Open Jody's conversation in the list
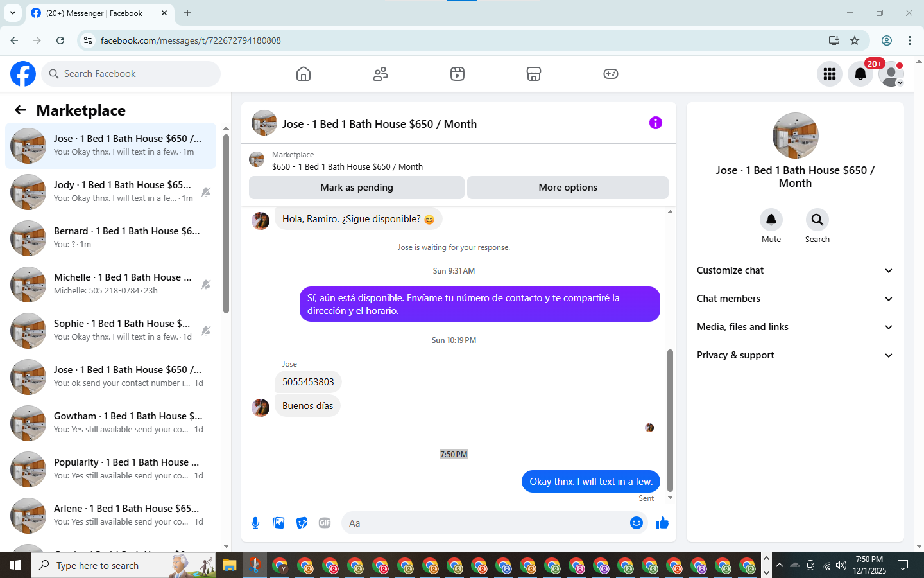 pos(110,192)
